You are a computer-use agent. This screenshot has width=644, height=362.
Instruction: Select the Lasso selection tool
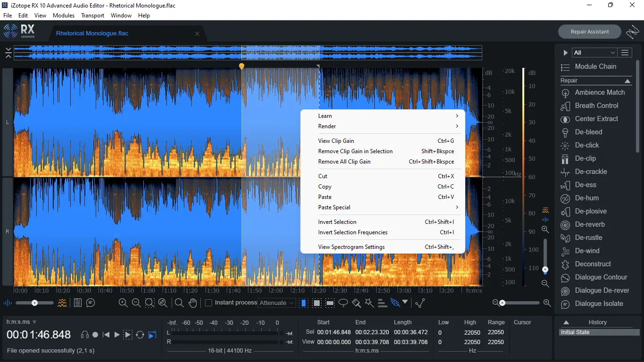[x=343, y=303]
